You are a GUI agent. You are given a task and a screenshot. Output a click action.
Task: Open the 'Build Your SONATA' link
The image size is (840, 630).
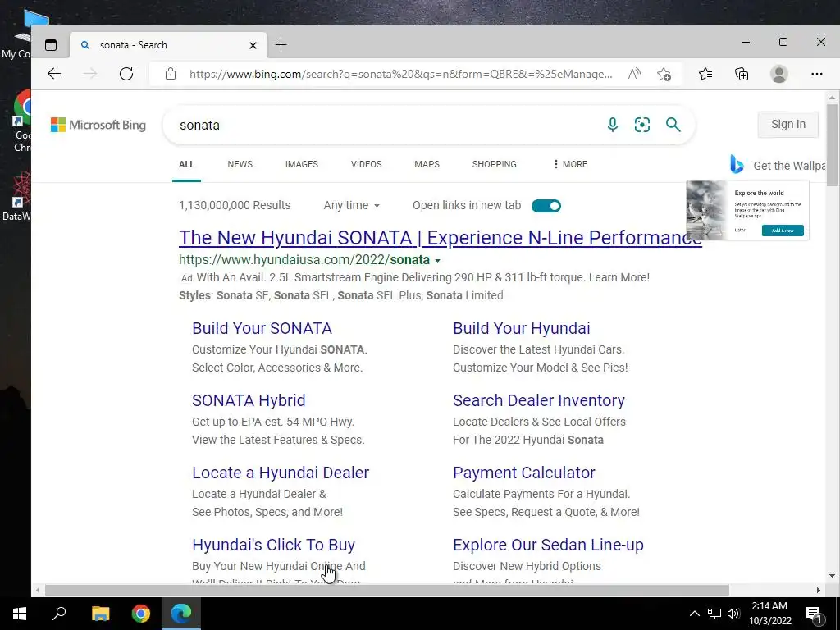coord(262,328)
